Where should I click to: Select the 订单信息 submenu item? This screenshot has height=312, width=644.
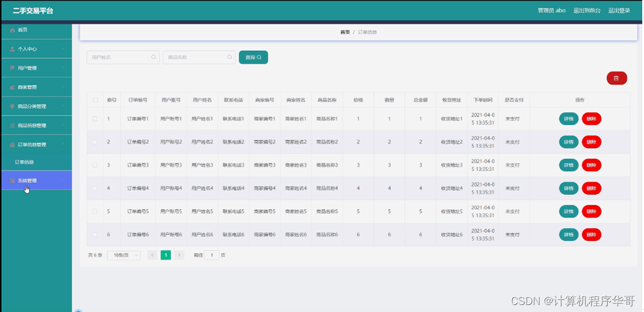[36, 162]
